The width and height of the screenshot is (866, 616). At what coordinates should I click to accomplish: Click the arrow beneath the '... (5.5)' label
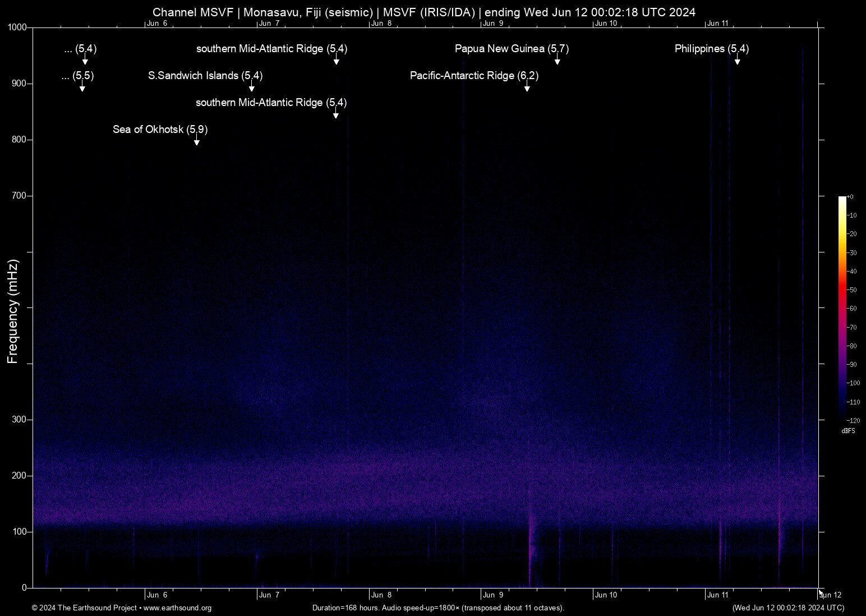82,87
